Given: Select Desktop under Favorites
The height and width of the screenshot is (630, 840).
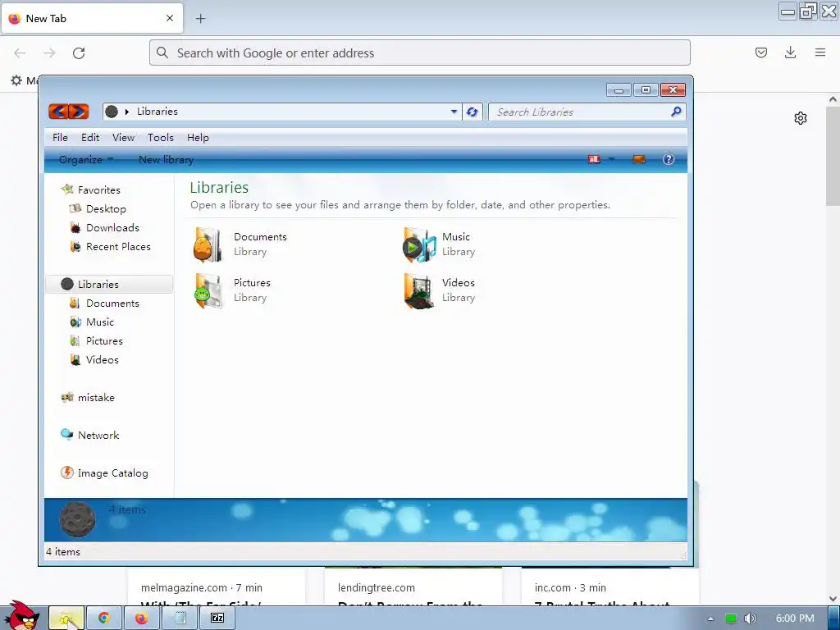Looking at the screenshot, I should [x=106, y=209].
